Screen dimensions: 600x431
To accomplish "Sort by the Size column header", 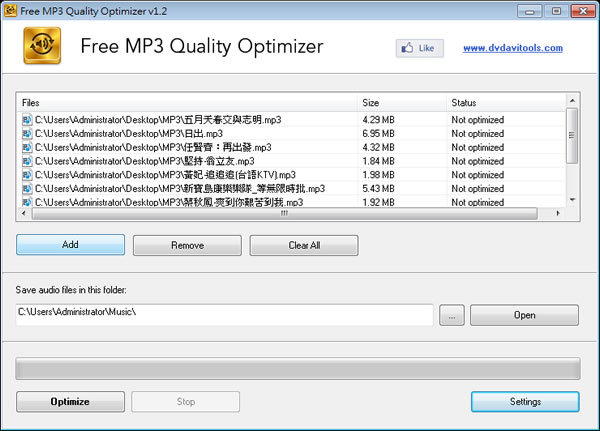I will pyautogui.click(x=402, y=103).
